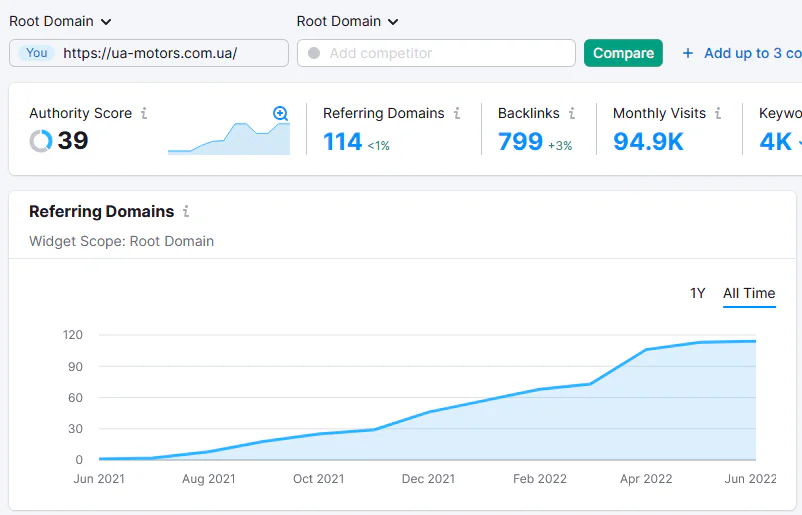802x515 pixels.
Task: Open the 114 referring domains value
Action: click(x=342, y=142)
